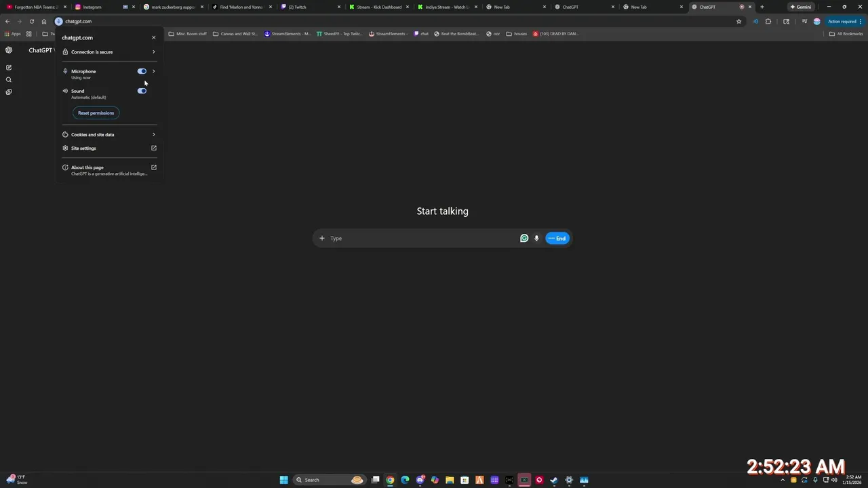Open the weather widget on taskbar

(17, 480)
